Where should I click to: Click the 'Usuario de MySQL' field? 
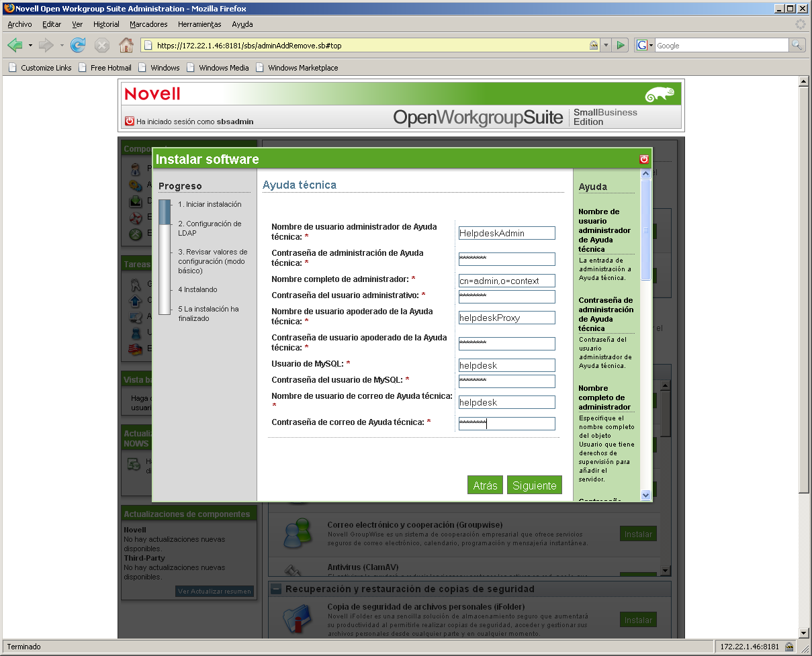[x=506, y=365]
